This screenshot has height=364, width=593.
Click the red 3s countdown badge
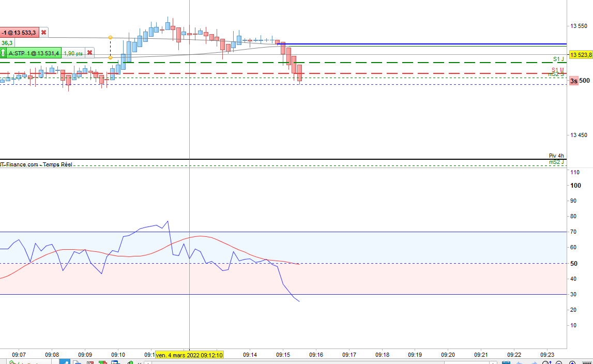[574, 81]
